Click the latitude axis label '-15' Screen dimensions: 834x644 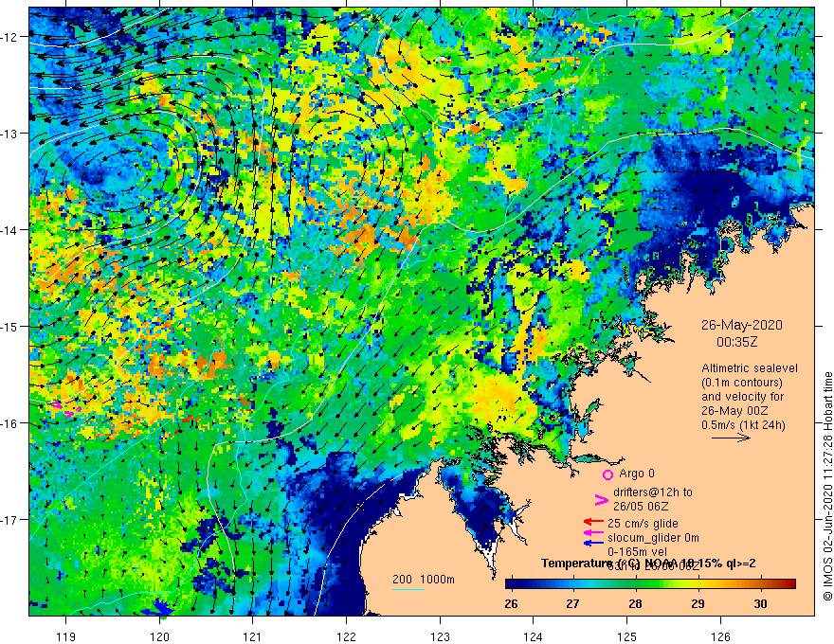[9, 326]
